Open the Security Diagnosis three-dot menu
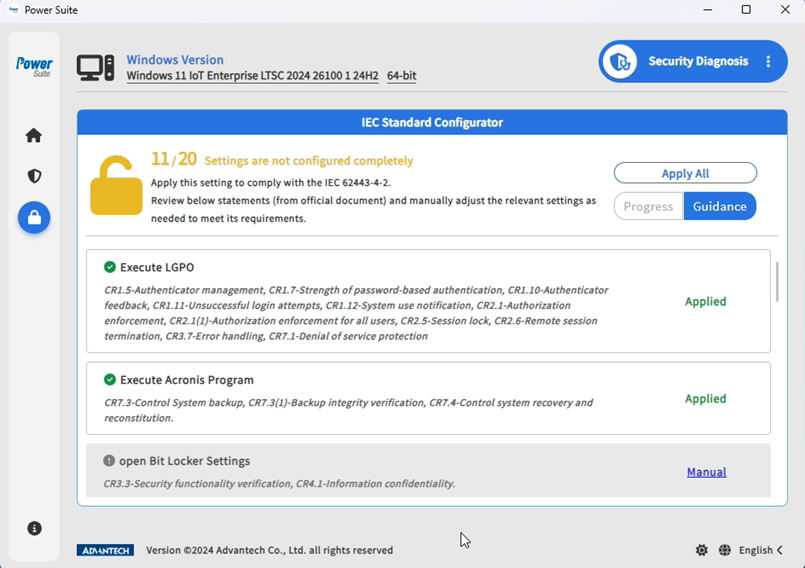The image size is (805, 568). click(768, 61)
